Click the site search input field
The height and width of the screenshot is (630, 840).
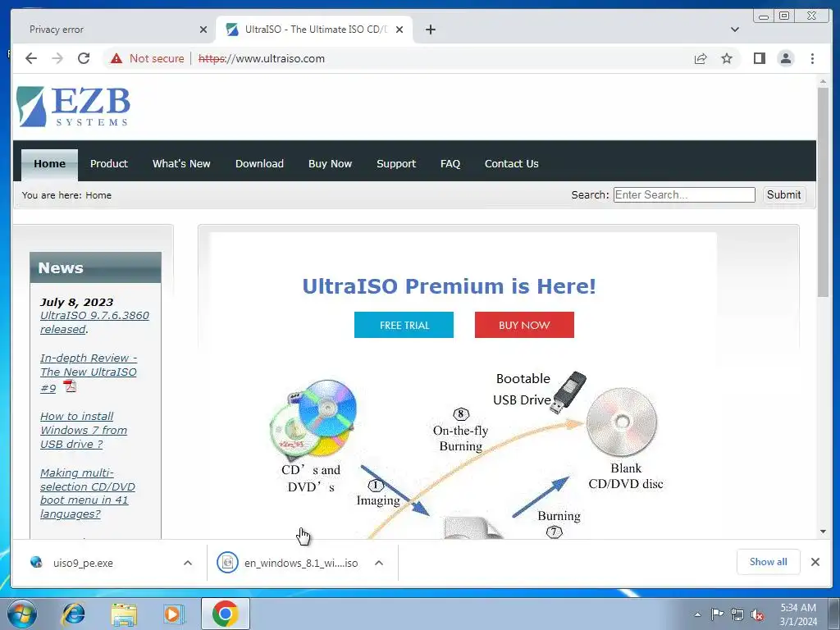[684, 194]
